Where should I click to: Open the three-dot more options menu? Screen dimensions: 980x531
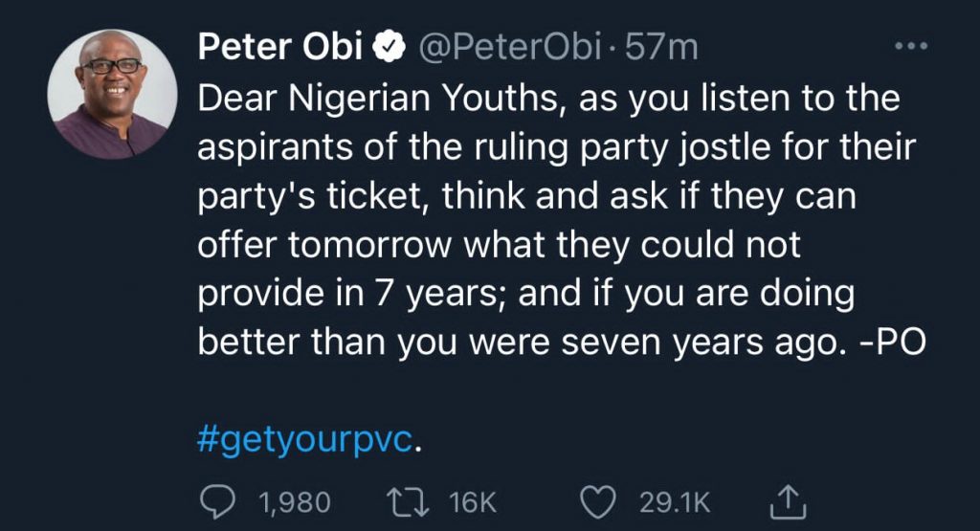point(911,46)
